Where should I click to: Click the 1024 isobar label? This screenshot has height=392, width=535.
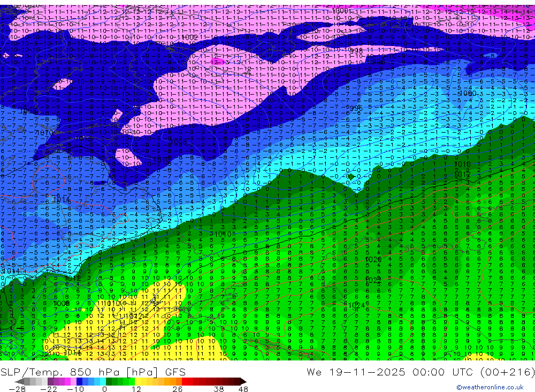tap(356, 305)
